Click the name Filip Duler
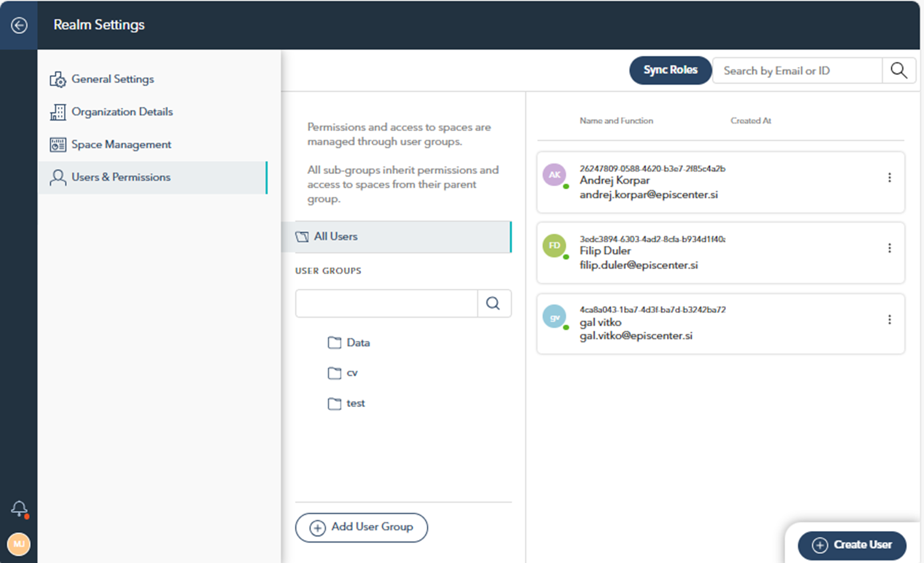 coord(605,251)
